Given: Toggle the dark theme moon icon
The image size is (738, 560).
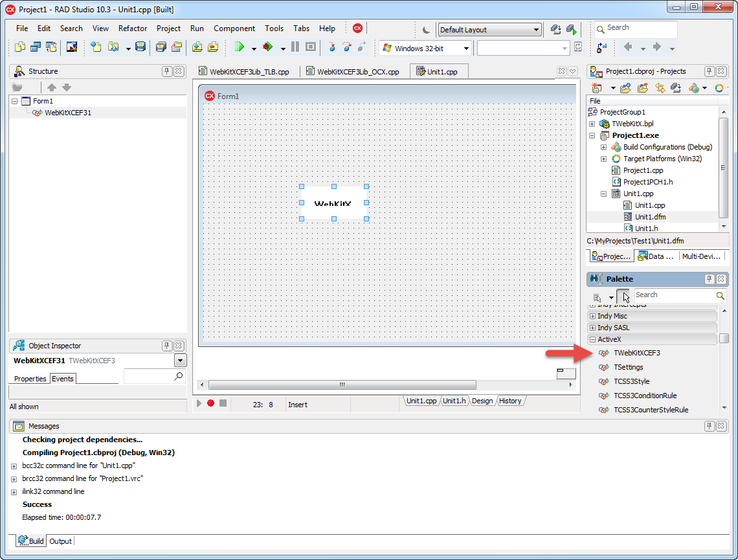Looking at the screenshot, I should click(426, 30).
